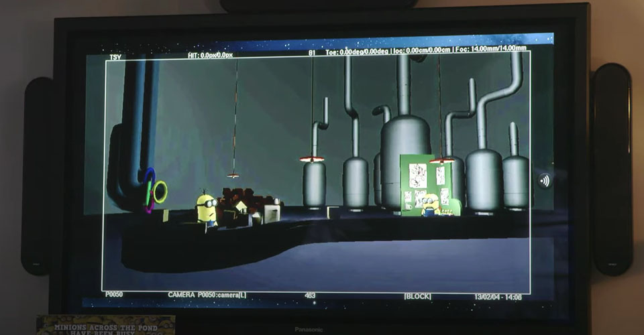Viewport: 644px width, 335px height.
Task: Click the 'TSY' label in top overlay
Action: click(115, 58)
